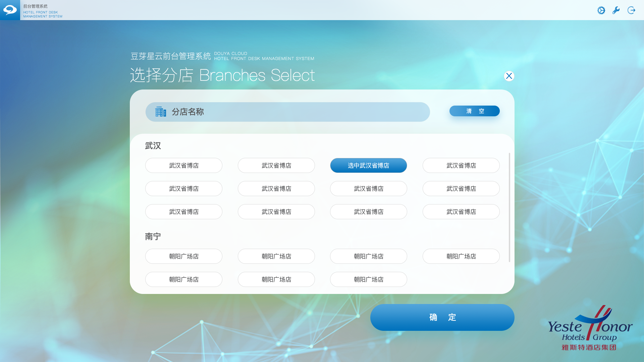
Task: Click the app logo in top-left corner
Action: tap(10, 10)
